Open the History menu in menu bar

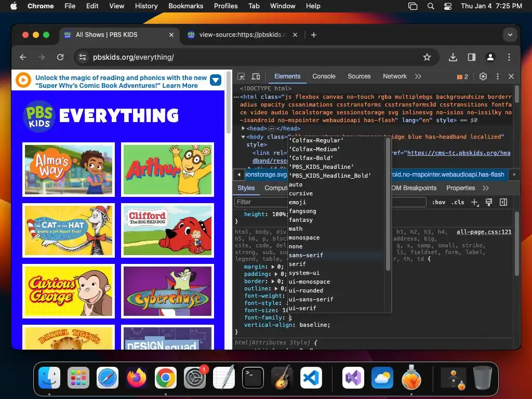tap(146, 6)
